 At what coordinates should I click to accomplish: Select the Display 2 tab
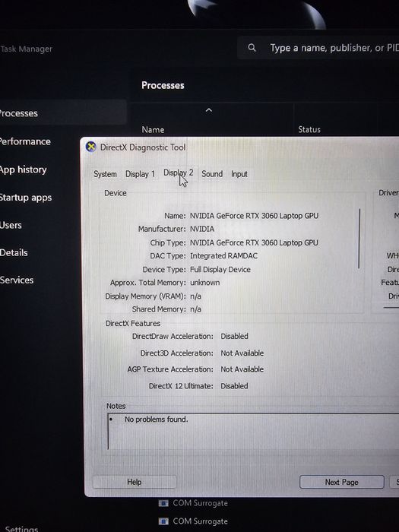coord(178,173)
